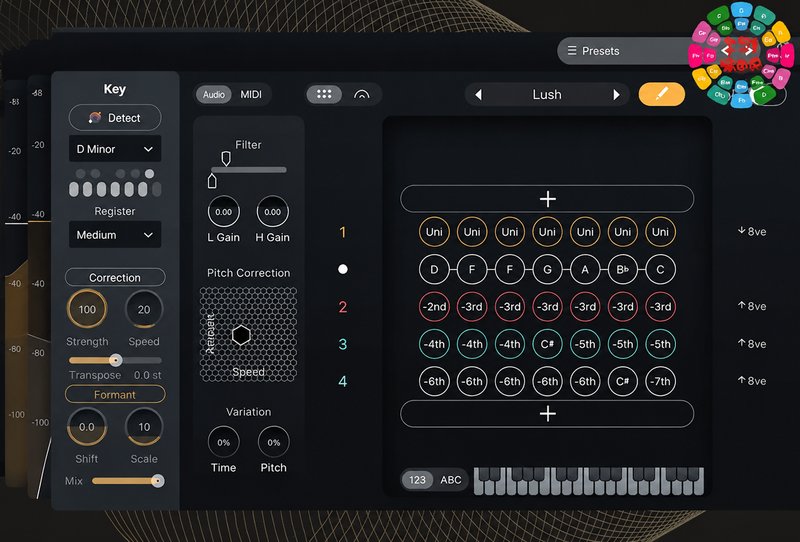Click the up 8ve button for voice 2
The height and width of the screenshot is (542, 800).
pos(752,306)
